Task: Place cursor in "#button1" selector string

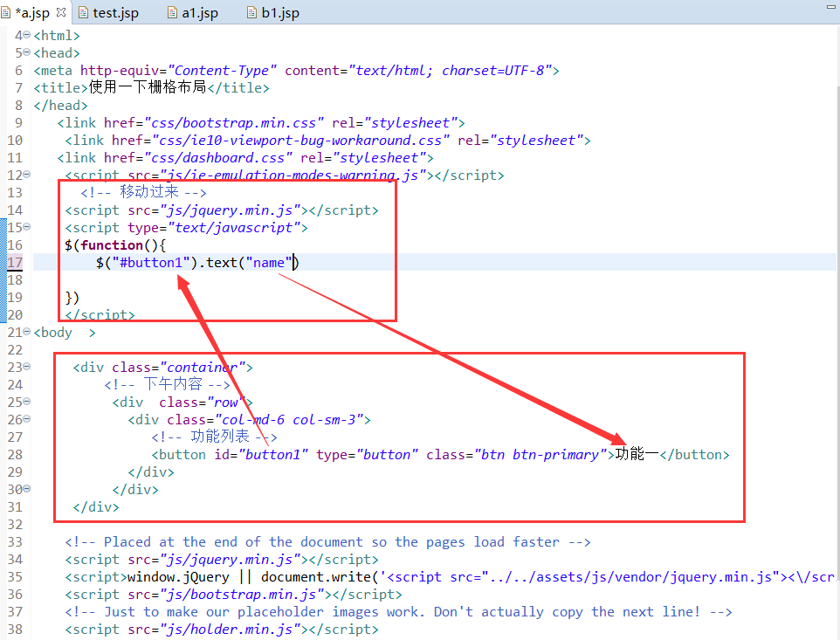Action: click(150, 263)
